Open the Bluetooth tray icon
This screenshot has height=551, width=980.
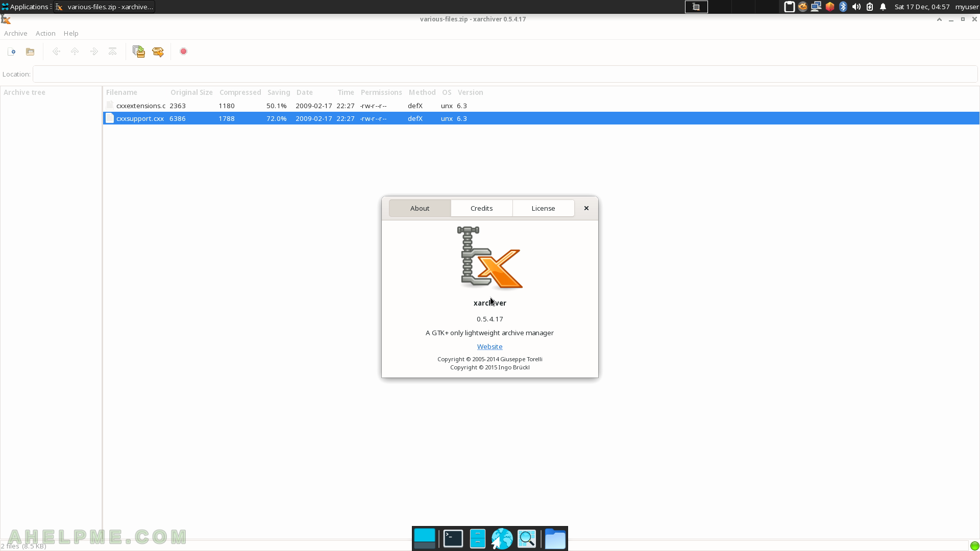click(x=843, y=7)
